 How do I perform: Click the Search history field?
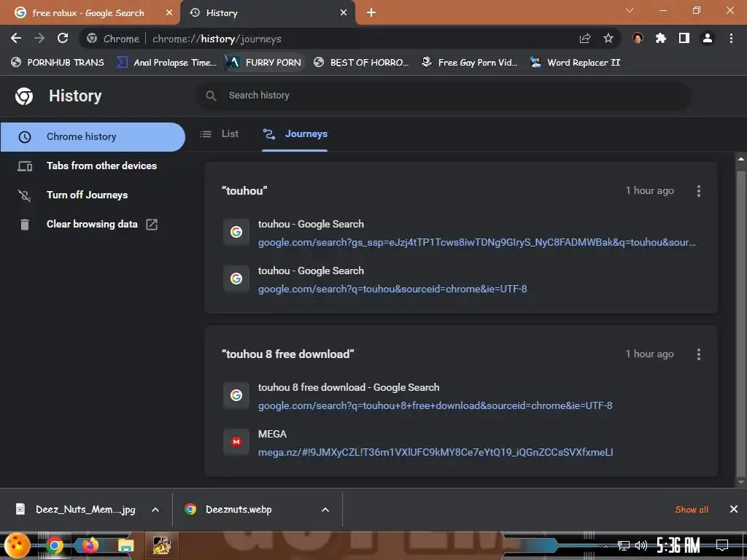coord(443,96)
